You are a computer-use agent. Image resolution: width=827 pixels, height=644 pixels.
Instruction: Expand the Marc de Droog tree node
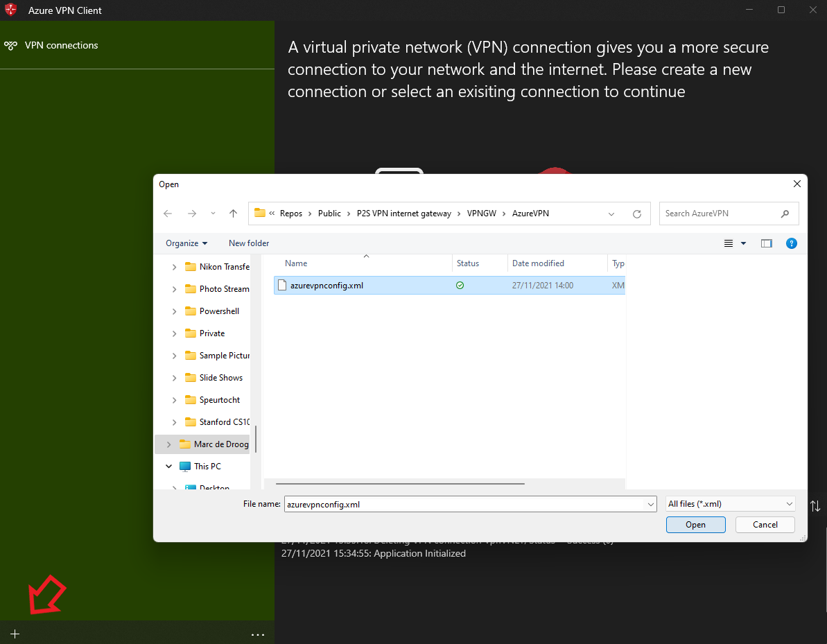click(168, 444)
